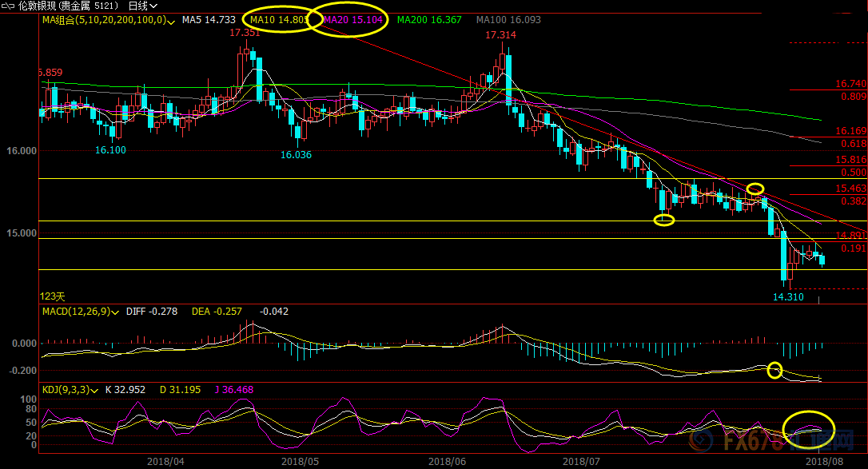Open the MACD(12,26,9) indicator dropdown
The height and width of the screenshot is (469, 868).
pos(117,312)
